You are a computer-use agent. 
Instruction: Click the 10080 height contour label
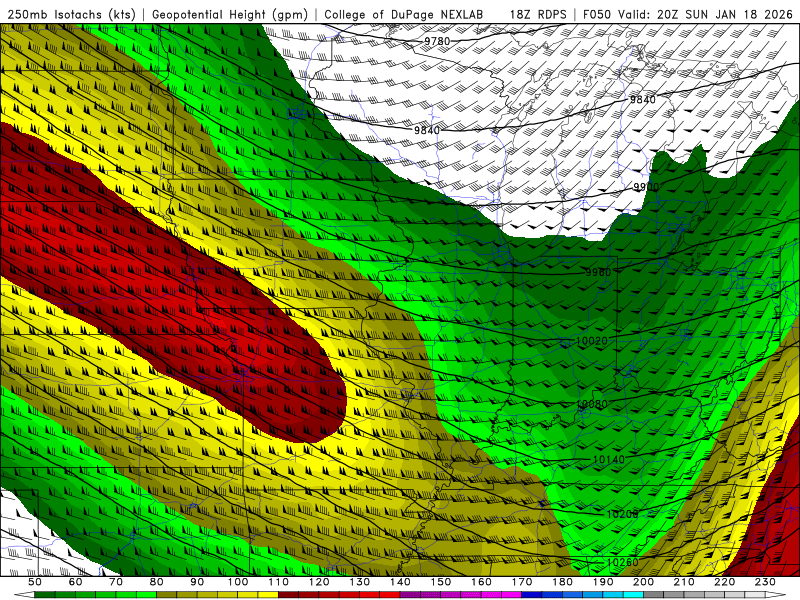(x=592, y=404)
